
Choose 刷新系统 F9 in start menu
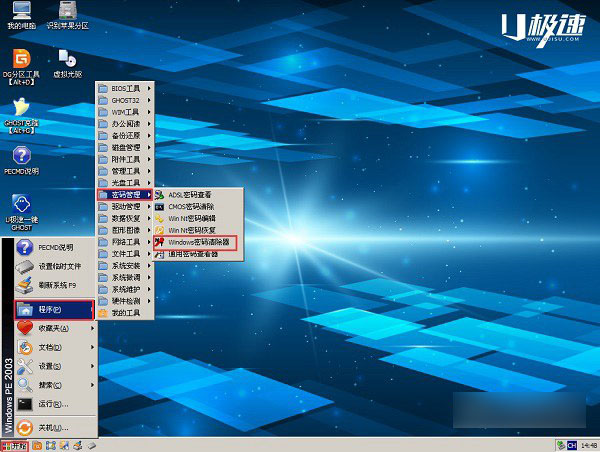(55, 285)
